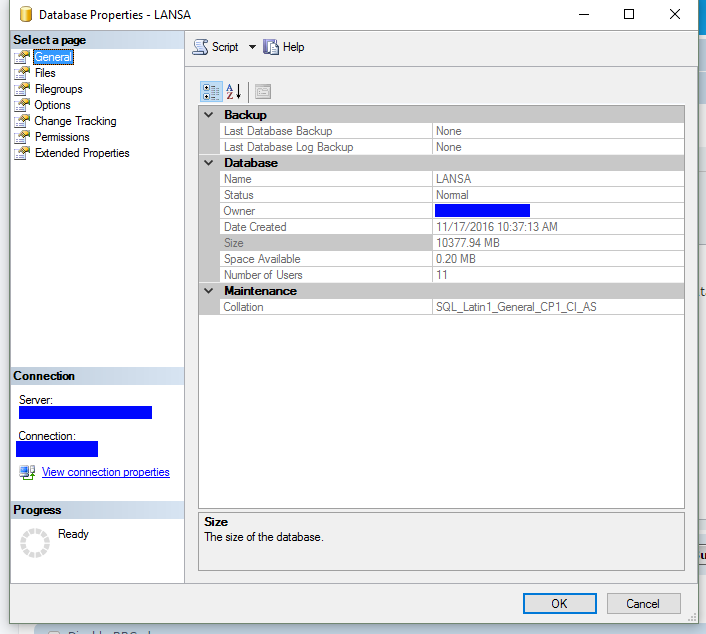Click the Property Pages toolbar icon
The width and height of the screenshot is (706, 634).
pyautogui.click(x=263, y=92)
